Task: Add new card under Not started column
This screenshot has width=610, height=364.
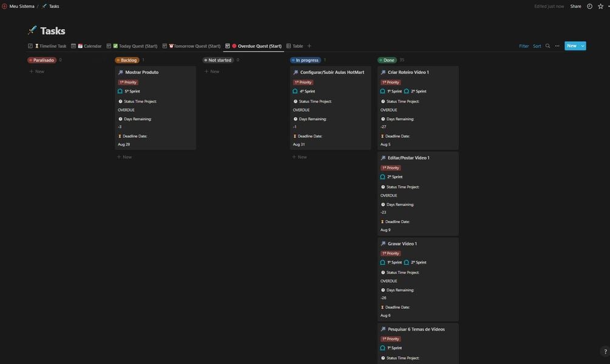Action: [212, 72]
